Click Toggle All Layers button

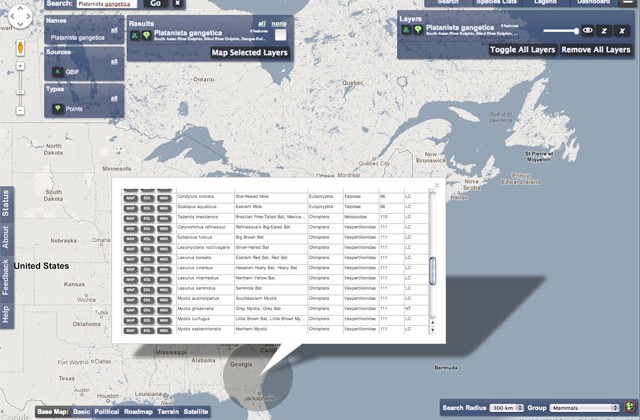[522, 50]
